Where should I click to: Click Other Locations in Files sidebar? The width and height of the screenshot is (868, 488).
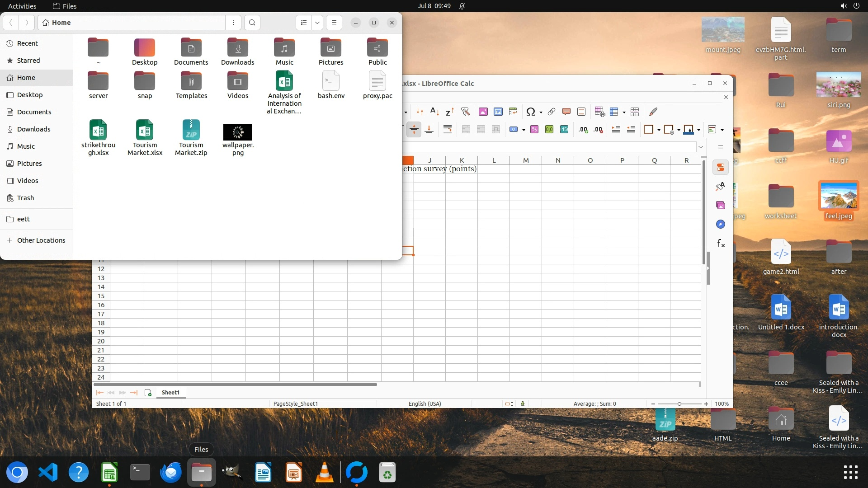click(41, 240)
